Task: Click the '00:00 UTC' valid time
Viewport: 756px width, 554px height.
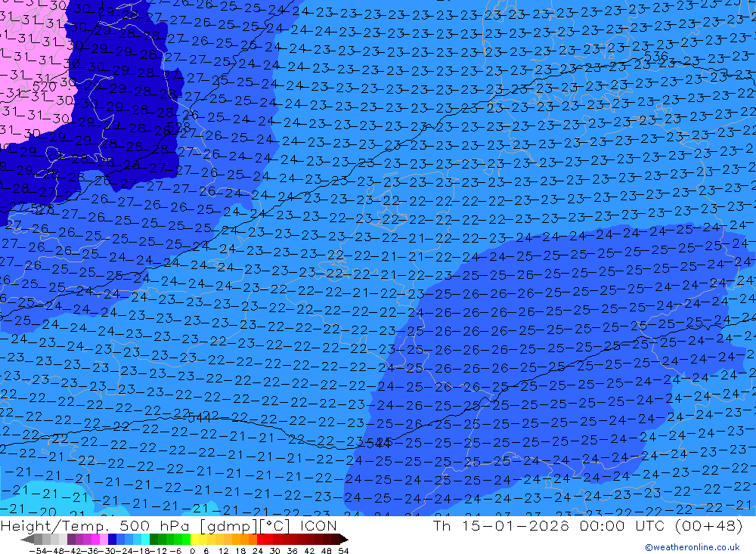Action: pos(621,525)
